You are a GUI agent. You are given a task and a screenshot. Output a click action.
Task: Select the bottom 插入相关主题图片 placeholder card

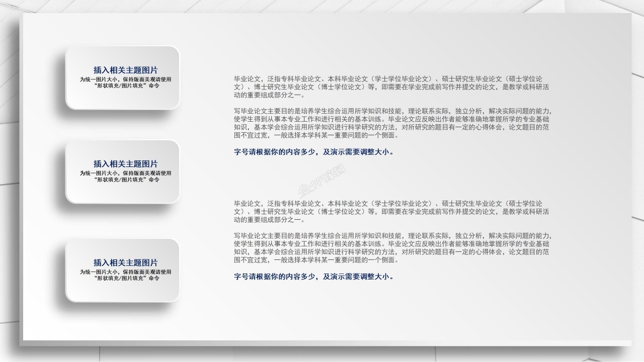click(122, 270)
